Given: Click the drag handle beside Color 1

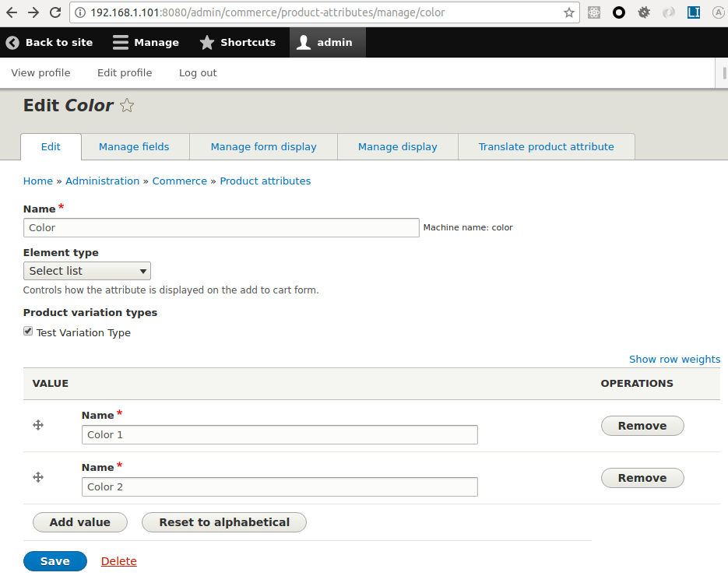Looking at the screenshot, I should pos(37,424).
